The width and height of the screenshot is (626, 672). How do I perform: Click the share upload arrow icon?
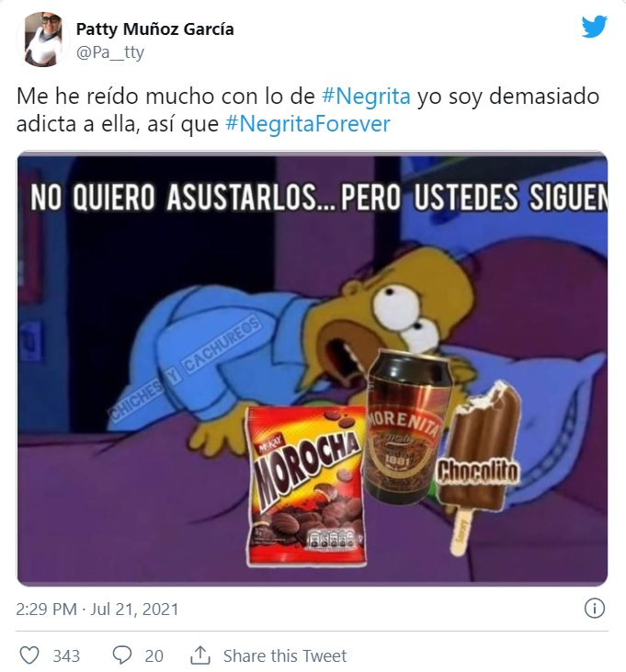[200, 655]
